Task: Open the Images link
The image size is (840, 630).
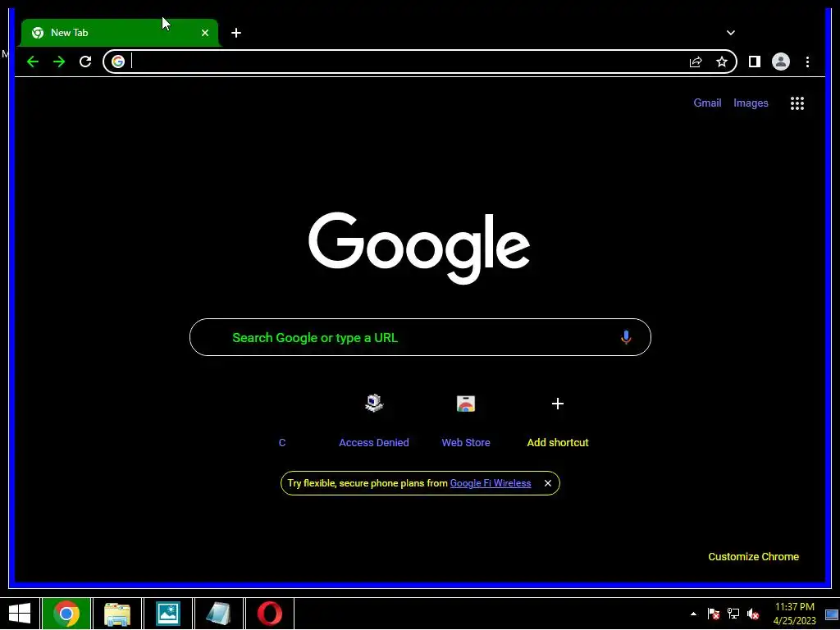Action: 751,103
